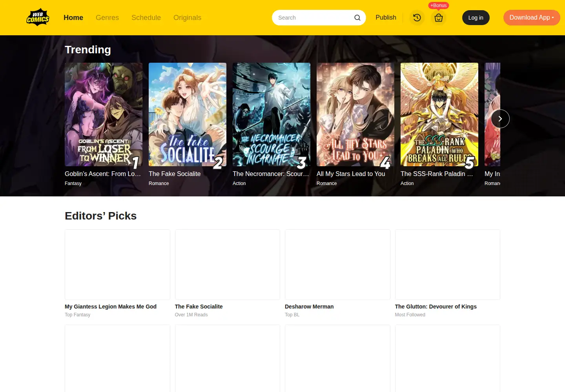
Task: Click the Goblin's Ascent title under Trending
Action: pyautogui.click(x=103, y=174)
